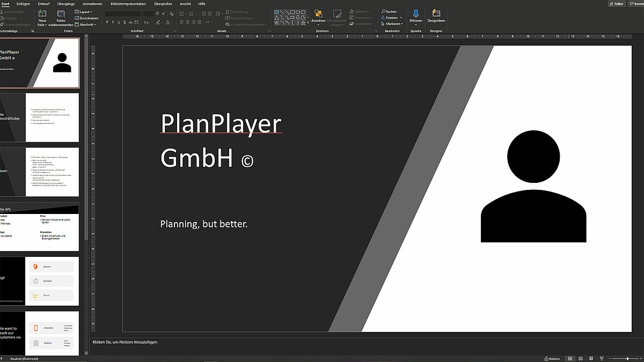Open the Hilfe tab
This screenshot has height=362, width=644.
coord(202,3)
